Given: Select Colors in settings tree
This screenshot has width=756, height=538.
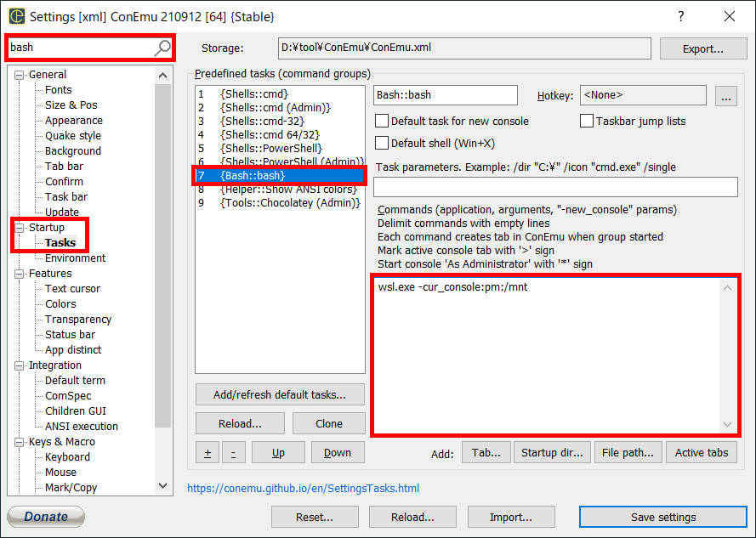Looking at the screenshot, I should click(60, 304).
